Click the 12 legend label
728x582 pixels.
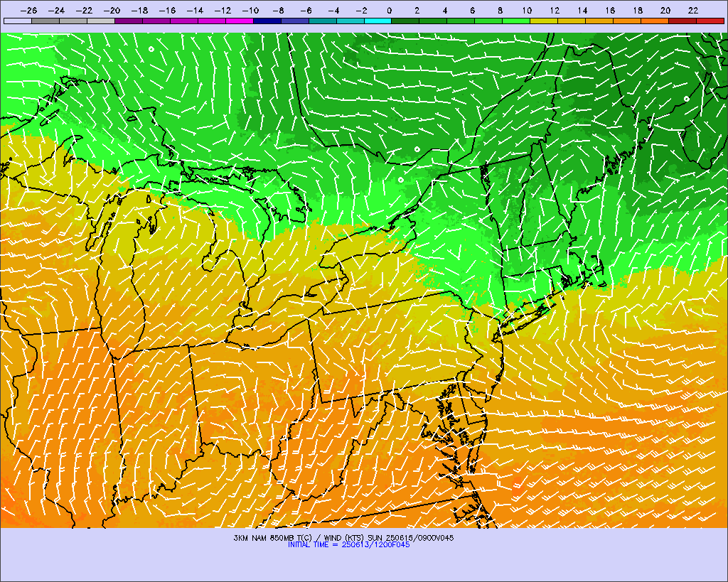click(555, 10)
